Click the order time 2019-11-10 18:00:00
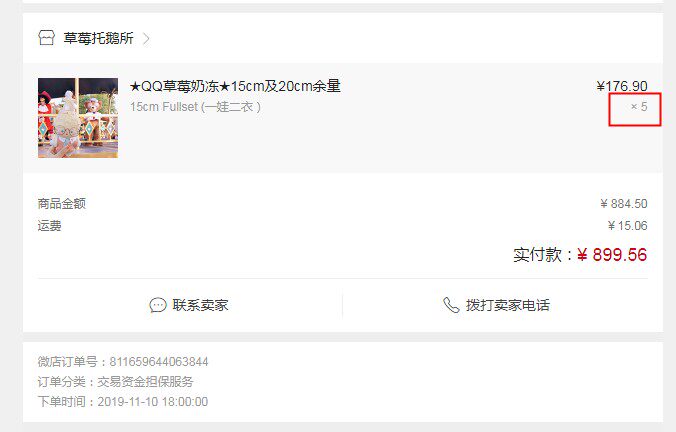Image resolution: width=676 pixels, height=432 pixels. [x=153, y=401]
